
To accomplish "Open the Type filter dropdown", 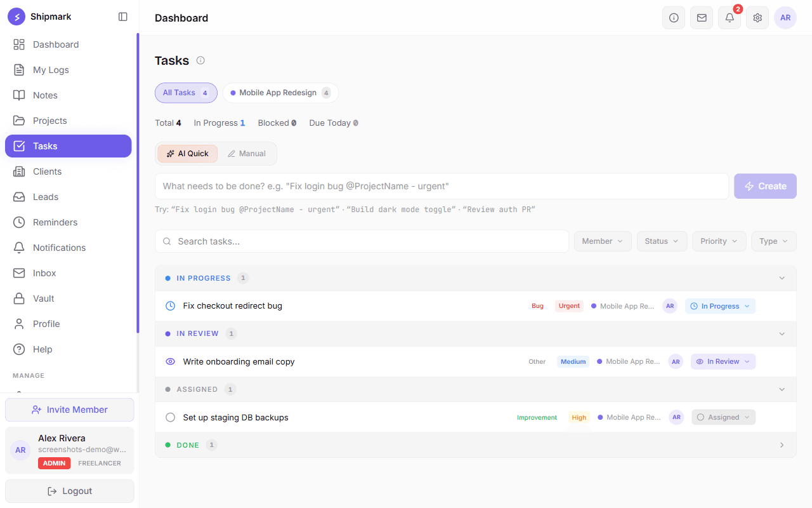I will pos(774,241).
